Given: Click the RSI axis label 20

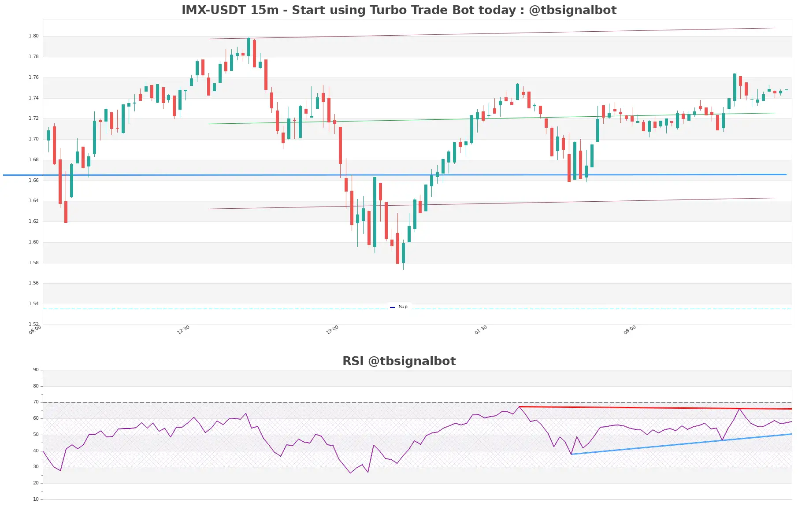Looking at the screenshot, I should (36, 483).
